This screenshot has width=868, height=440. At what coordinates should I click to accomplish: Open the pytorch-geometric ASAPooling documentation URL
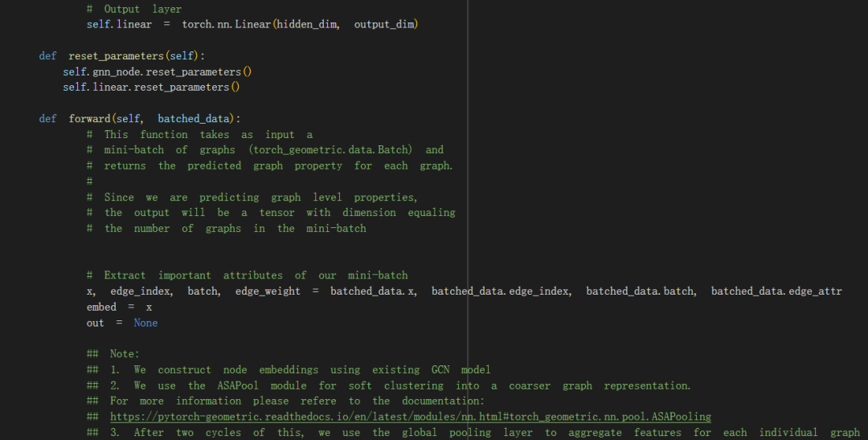click(x=410, y=417)
